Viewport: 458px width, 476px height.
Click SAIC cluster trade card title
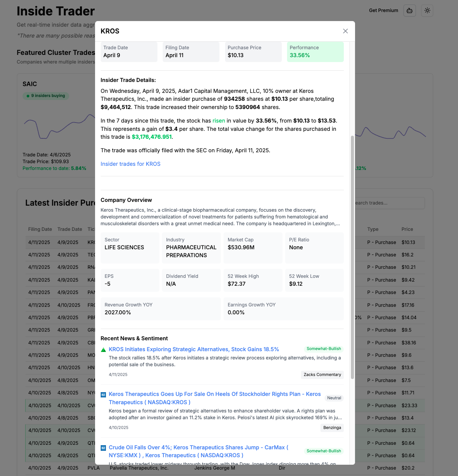click(x=30, y=84)
